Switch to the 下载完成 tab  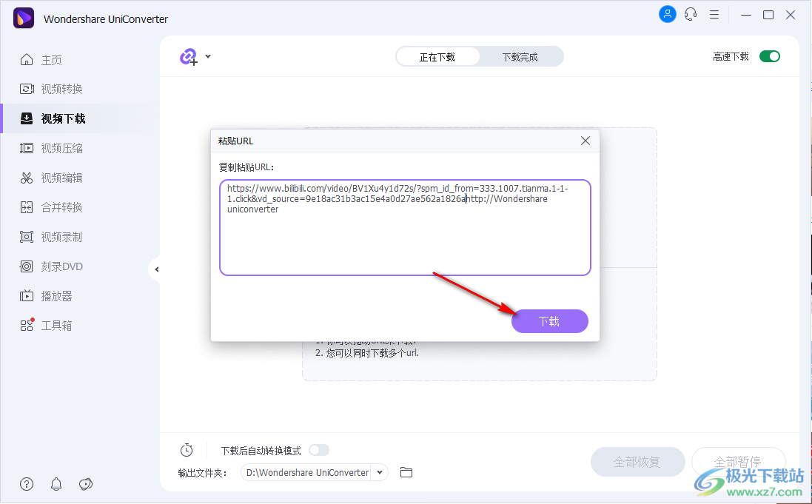coord(520,57)
